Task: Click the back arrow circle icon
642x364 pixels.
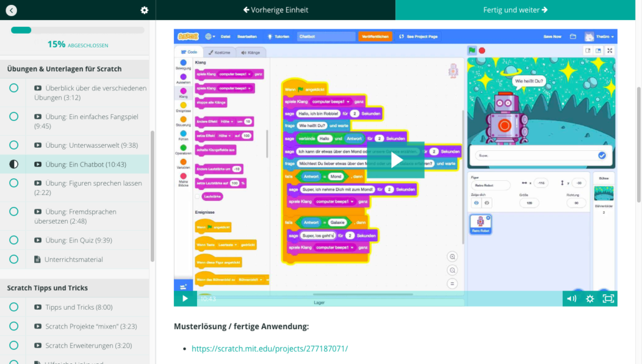Action: pyautogui.click(x=11, y=10)
